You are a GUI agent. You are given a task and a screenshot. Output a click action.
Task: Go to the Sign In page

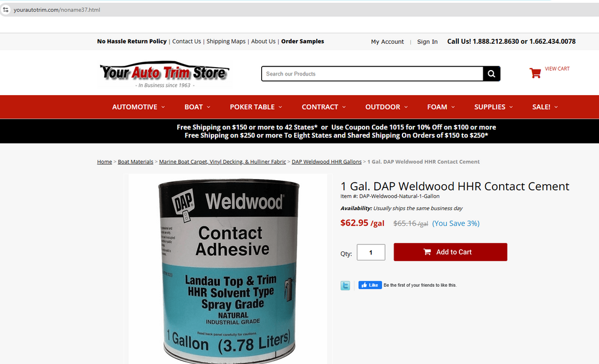(x=427, y=42)
